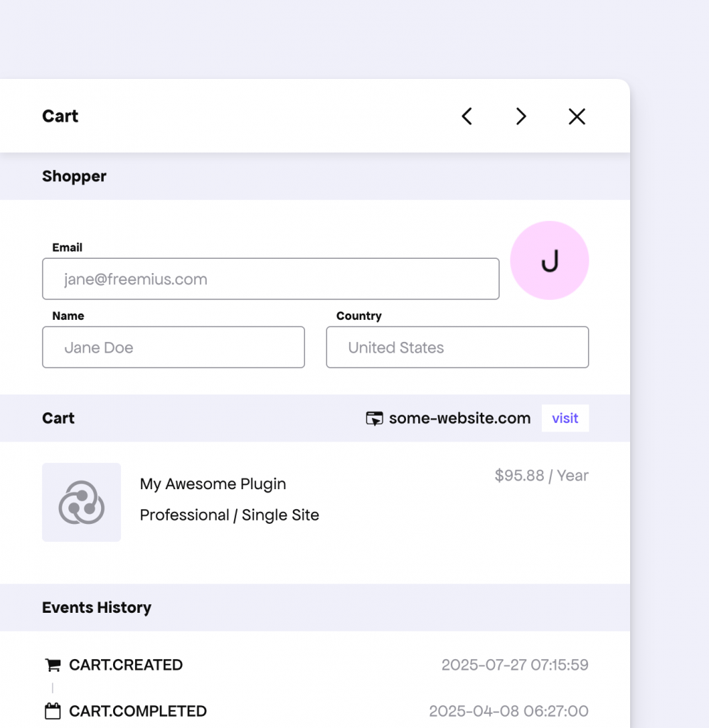Click the Name input field
Image resolution: width=709 pixels, height=728 pixels.
(173, 348)
